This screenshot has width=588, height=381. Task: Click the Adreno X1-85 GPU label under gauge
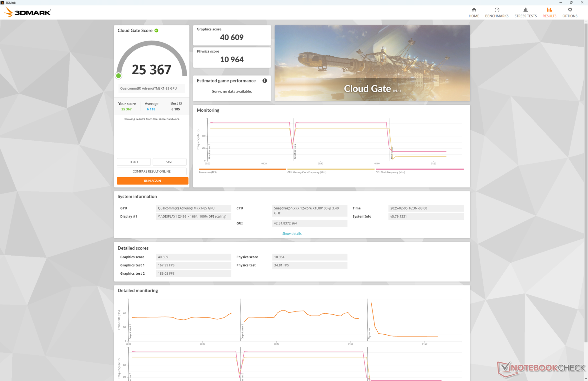coord(152,89)
